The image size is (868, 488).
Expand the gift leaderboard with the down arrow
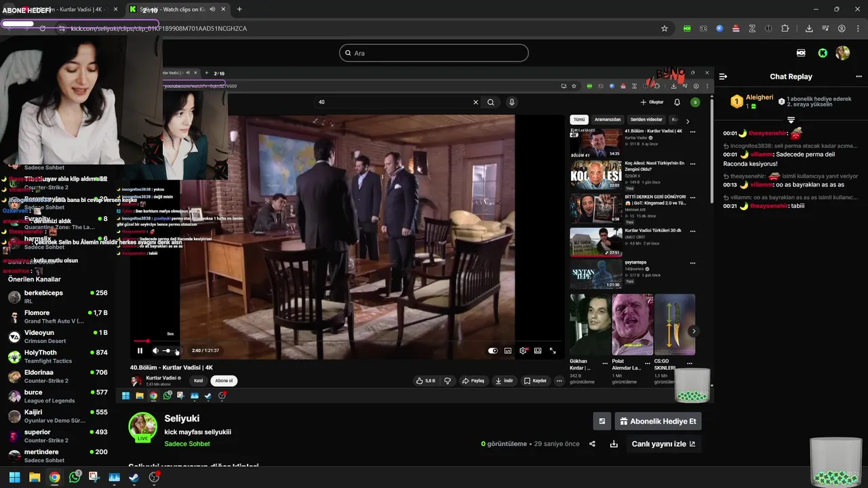coord(791,120)
